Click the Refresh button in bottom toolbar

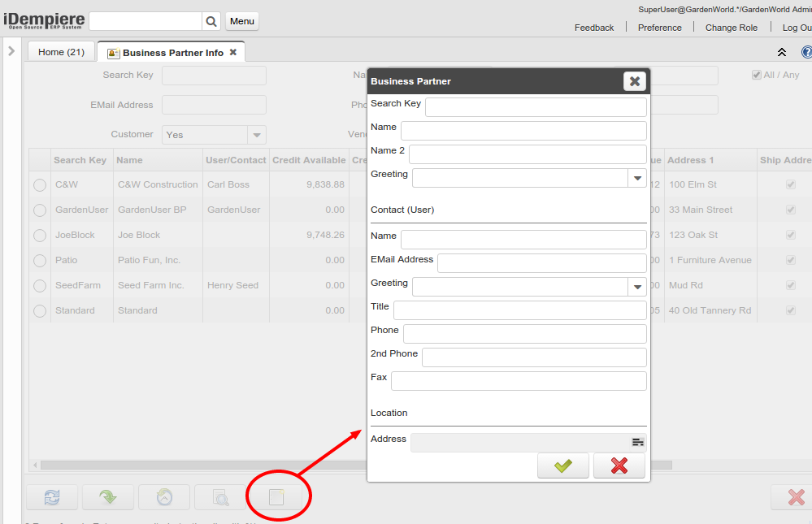(52, 497)
